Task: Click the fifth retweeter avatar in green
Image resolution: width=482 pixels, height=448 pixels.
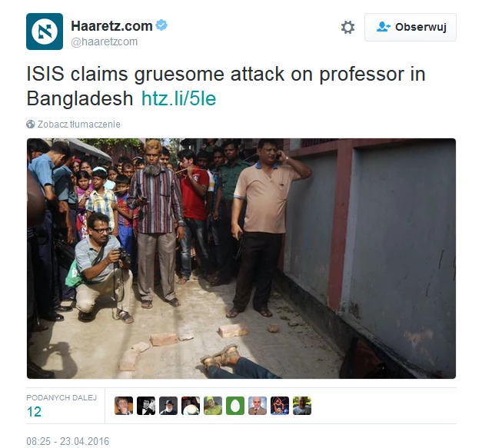Action: click(213, 406)
